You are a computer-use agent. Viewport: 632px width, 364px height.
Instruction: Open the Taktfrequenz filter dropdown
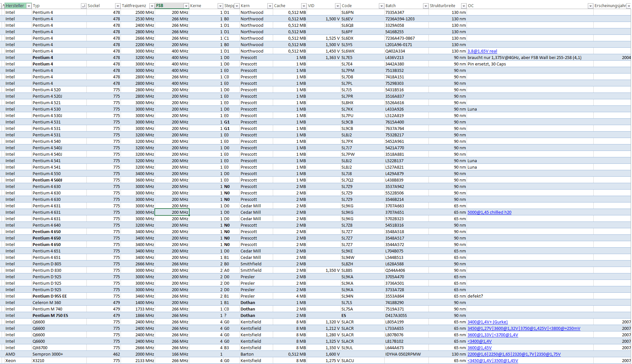coord(152,6)
